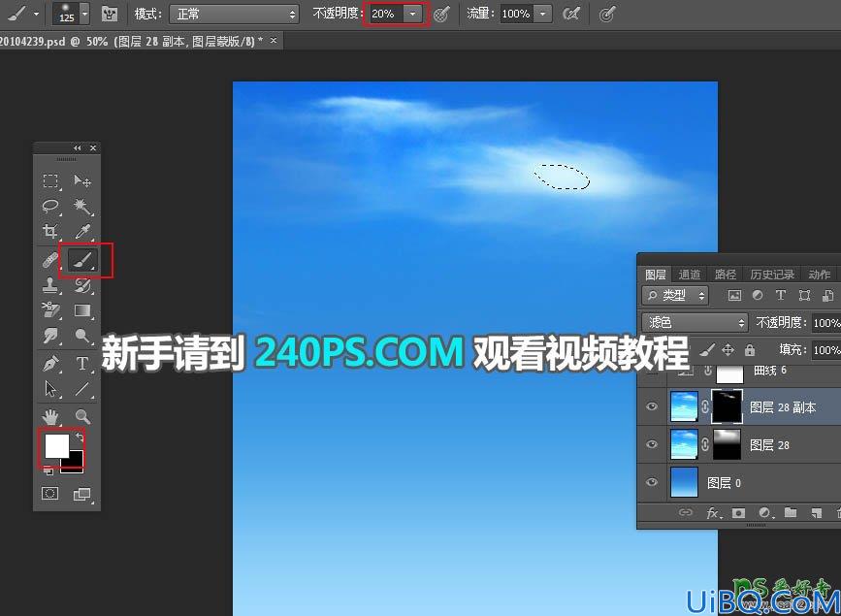The image size is (841, 616).
Task: Select the Brush tool in toolbox
Action: [82, 260]
